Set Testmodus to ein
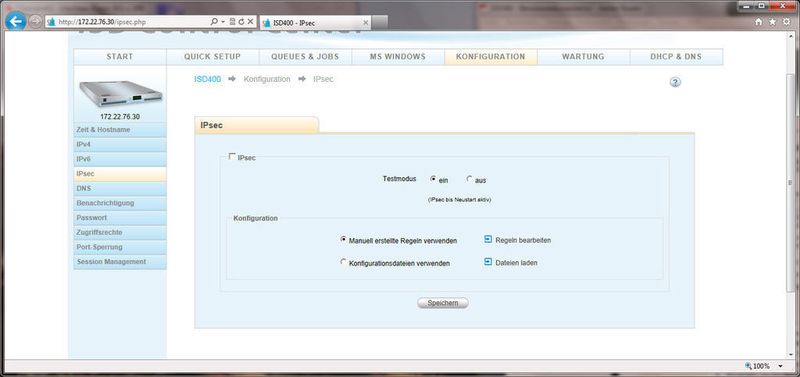 433,179
